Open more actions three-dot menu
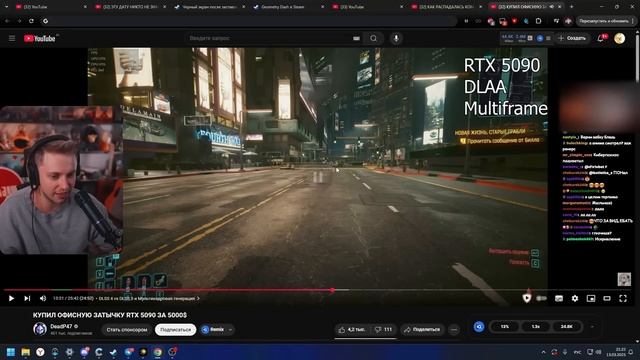 454,329
